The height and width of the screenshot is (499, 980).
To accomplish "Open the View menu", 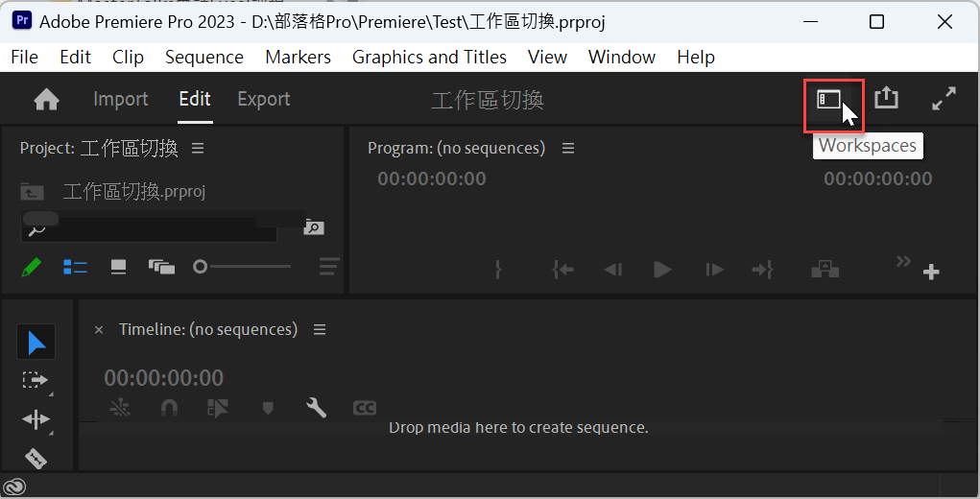I will tap(547, 57).
